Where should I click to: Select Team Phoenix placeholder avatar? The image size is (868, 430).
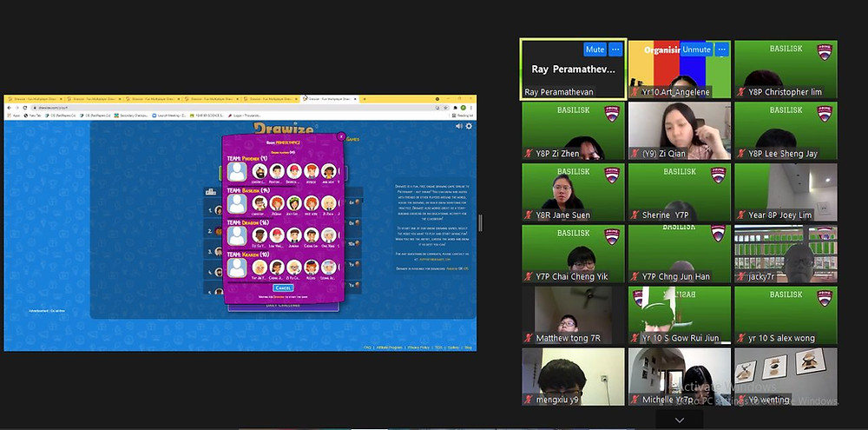237,171
